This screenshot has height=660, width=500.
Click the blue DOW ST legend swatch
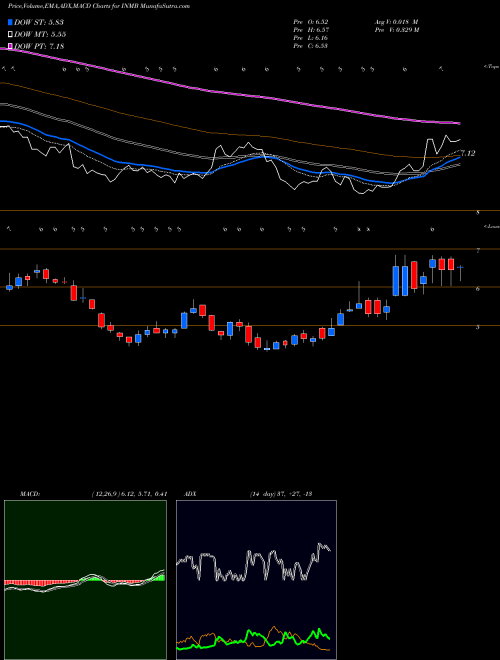click(x=10, y=22)
